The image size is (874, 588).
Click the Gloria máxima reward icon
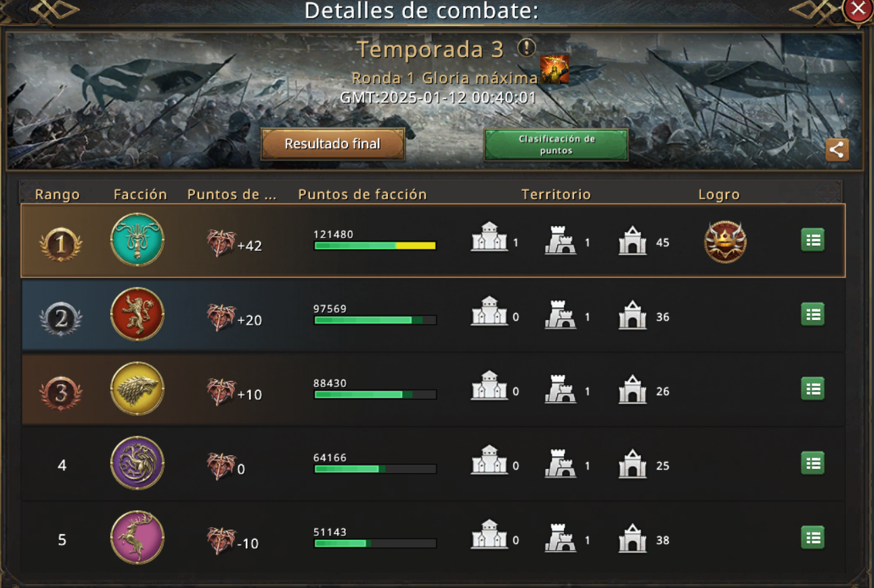(x=554, y=70)
